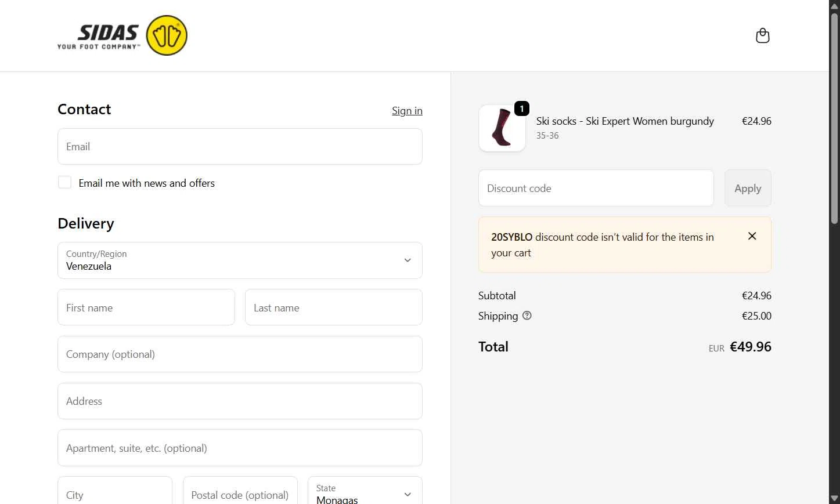Click the scrollbar down arrow
840x504 pixels.
(834, 498)
